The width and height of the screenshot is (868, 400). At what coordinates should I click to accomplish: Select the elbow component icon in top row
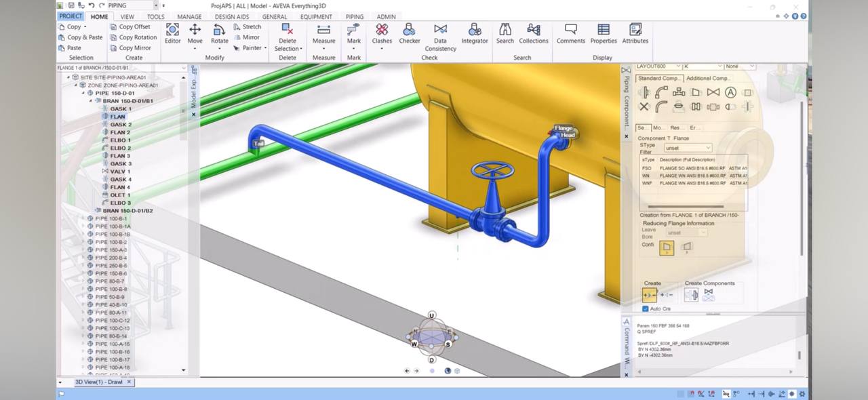tap(662, 92)
